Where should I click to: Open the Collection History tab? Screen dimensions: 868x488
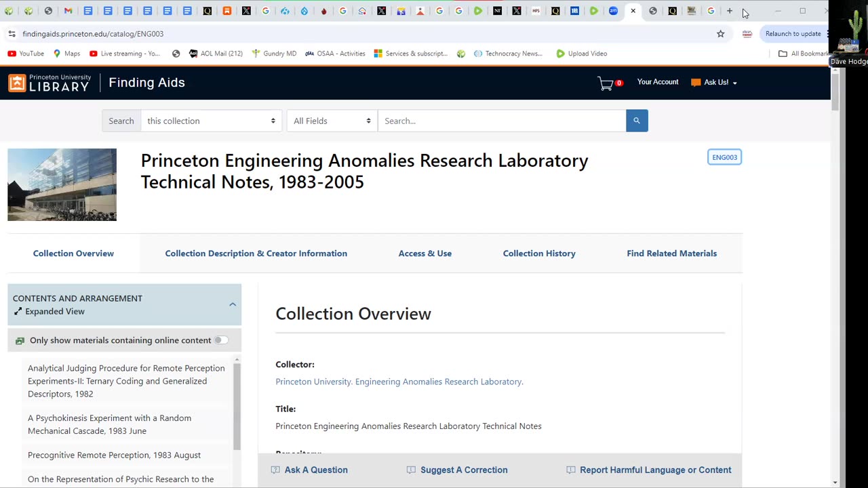pos(539,253)
